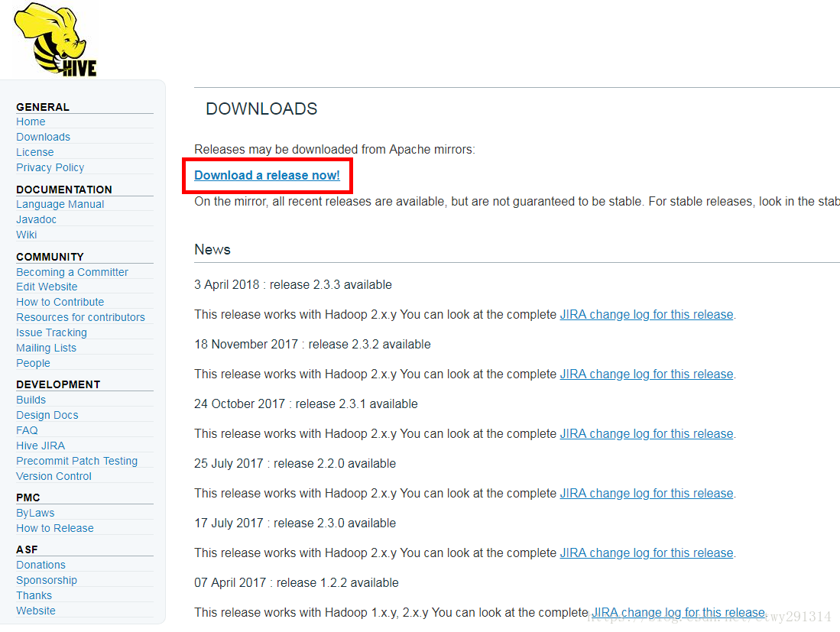Open the Builds link
This screenshot has height=632, width=840.
(31, 400)
